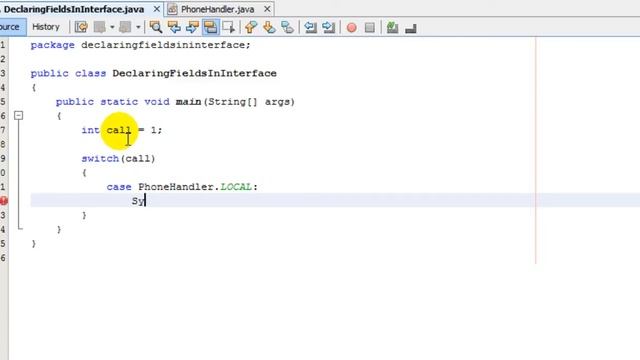Click 'declaringfieldsininterface;' package name
The width and height of the screenshot is (640, 360).
pos(166,45)
